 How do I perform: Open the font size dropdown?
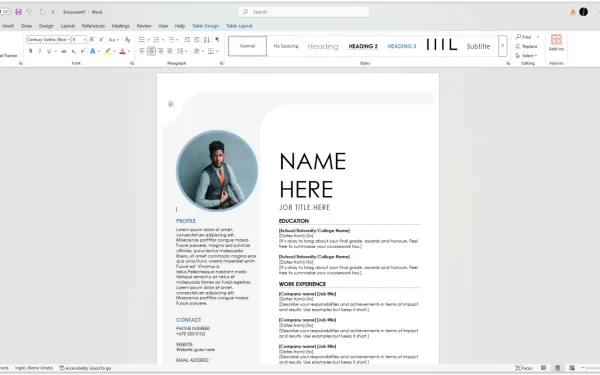pyautogui.click(x=85, y=39)
